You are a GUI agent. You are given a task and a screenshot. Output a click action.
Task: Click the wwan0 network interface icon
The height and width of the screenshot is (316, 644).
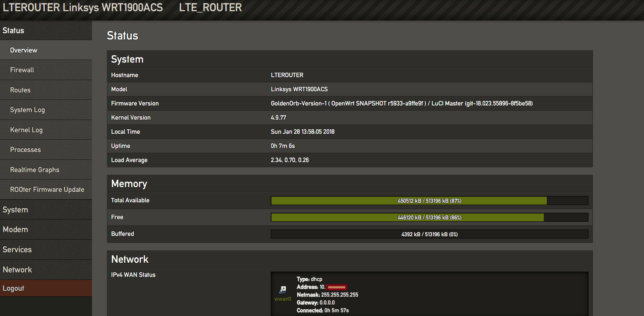tap(283, 290)
